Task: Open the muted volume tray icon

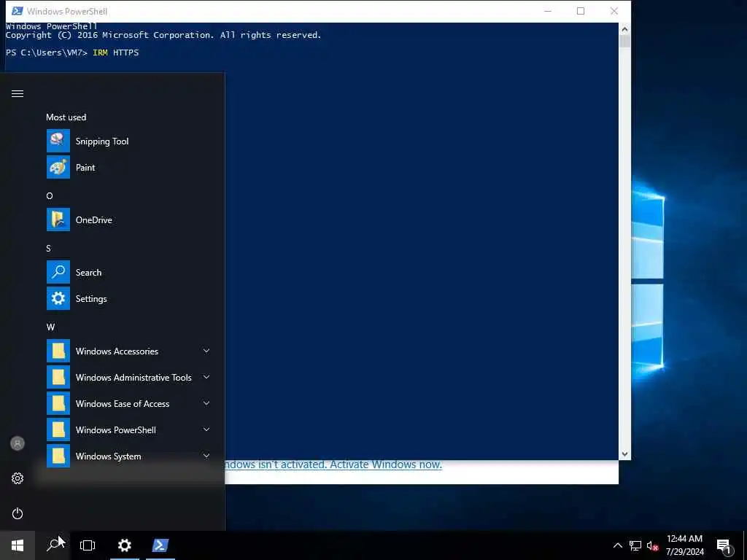Action: (653, 545)
